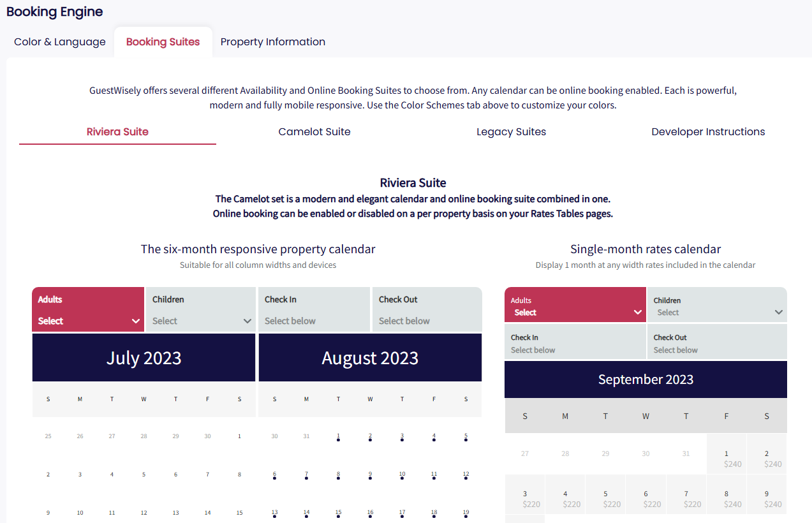Select September 8 priced at $240
The image size is (812, 523).
coord(727,494)
